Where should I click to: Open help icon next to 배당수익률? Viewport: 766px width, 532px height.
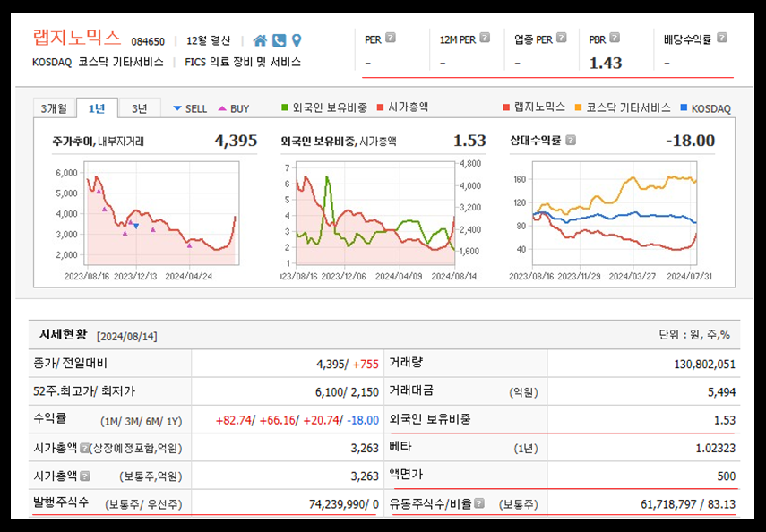click(722, 37)
